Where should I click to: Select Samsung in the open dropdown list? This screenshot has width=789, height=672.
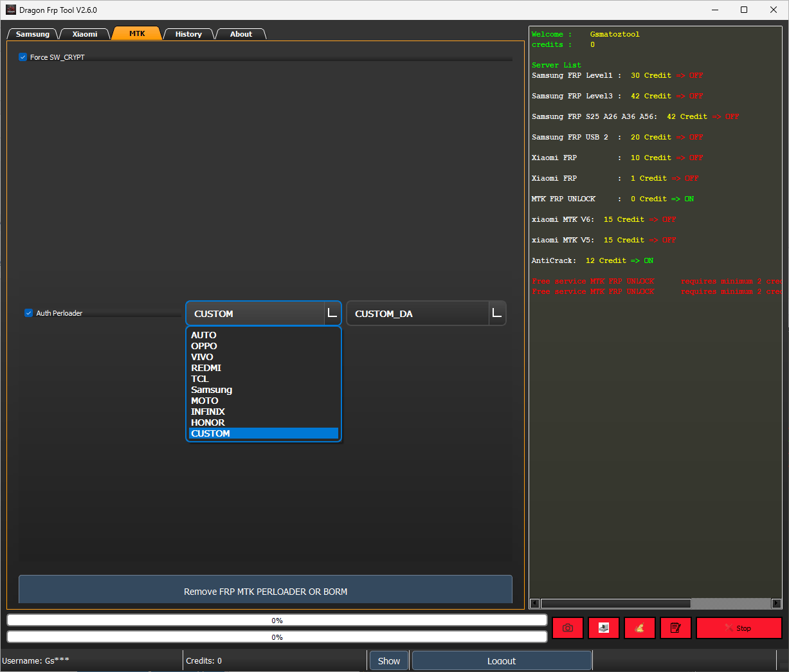[211, 389]
